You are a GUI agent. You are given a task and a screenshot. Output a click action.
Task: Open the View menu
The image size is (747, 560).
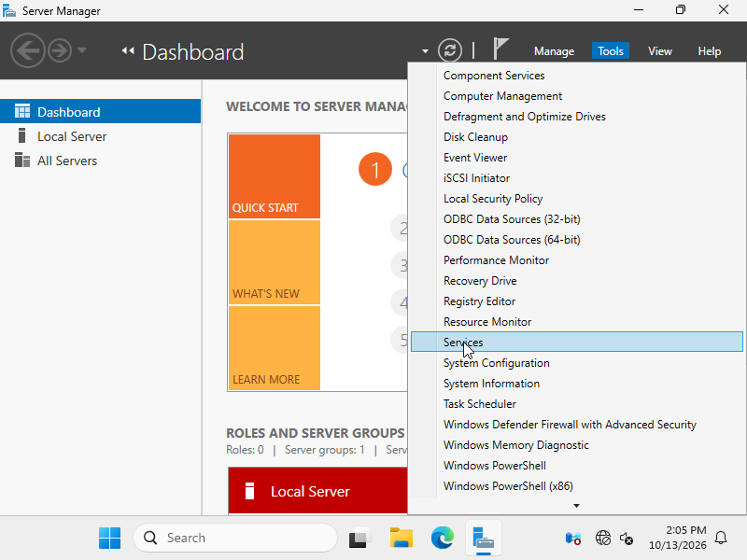pyautogui.click(x=660, y=51)
